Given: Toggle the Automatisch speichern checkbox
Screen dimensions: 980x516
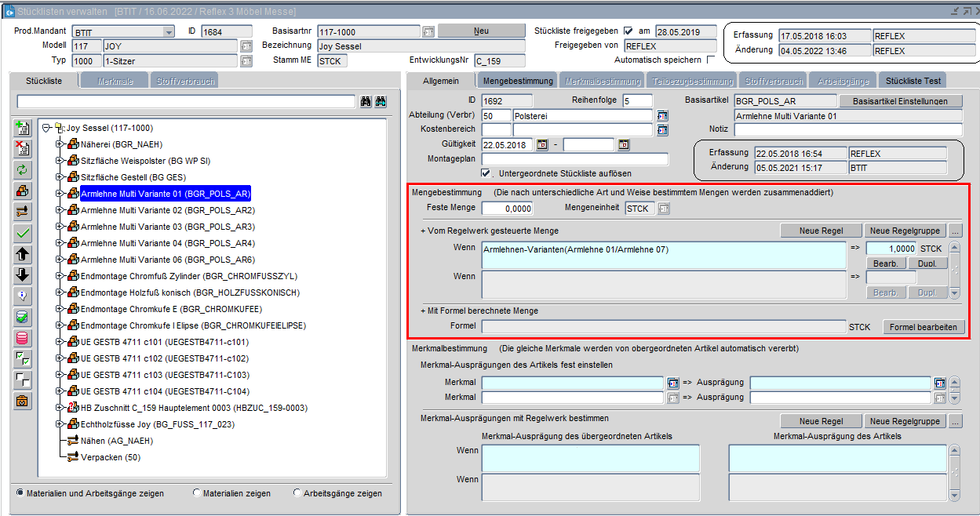Looking at the screenshot, I should tap(711, 60).
